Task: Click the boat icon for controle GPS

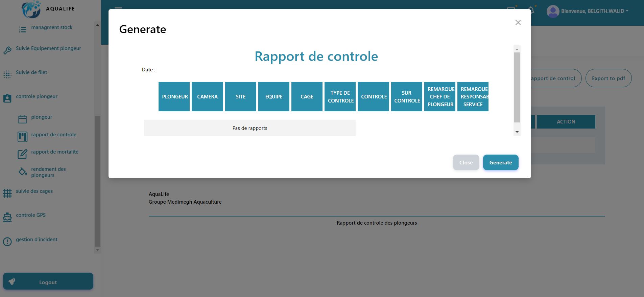Action: pyautogui.click(x=7, y=218)
